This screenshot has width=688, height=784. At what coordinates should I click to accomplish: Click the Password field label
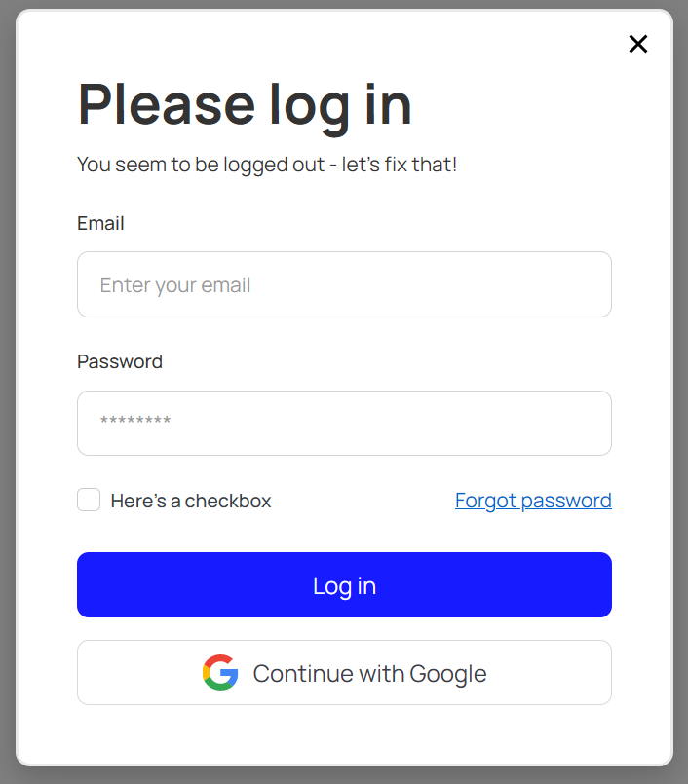point(120,361)
